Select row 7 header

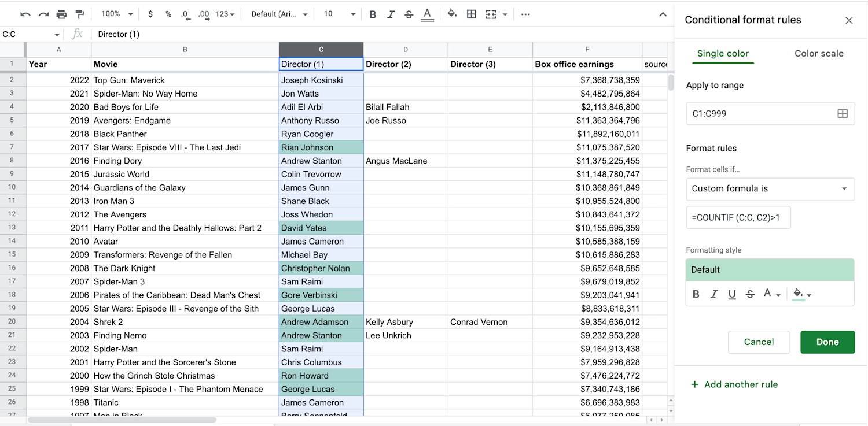click(x=12, y=147)
